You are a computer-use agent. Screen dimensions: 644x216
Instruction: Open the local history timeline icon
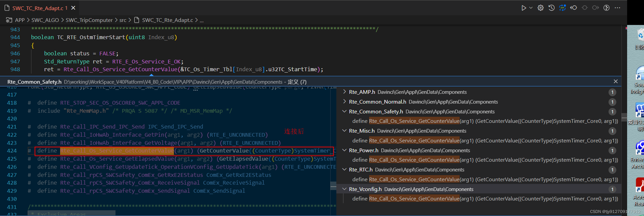pos(551,8)
